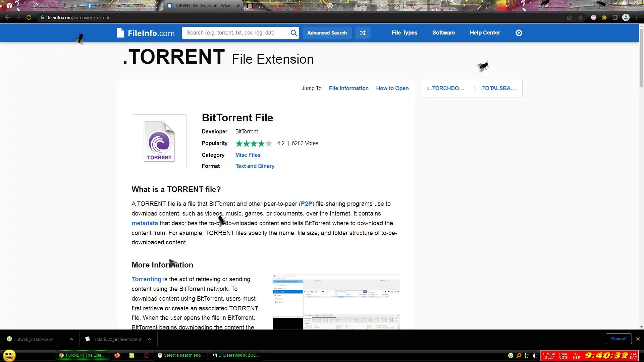This screenshot has width=644, height=362.
Task: Click the torrent client screenshot thumbnail
Action: pos(336,302)
